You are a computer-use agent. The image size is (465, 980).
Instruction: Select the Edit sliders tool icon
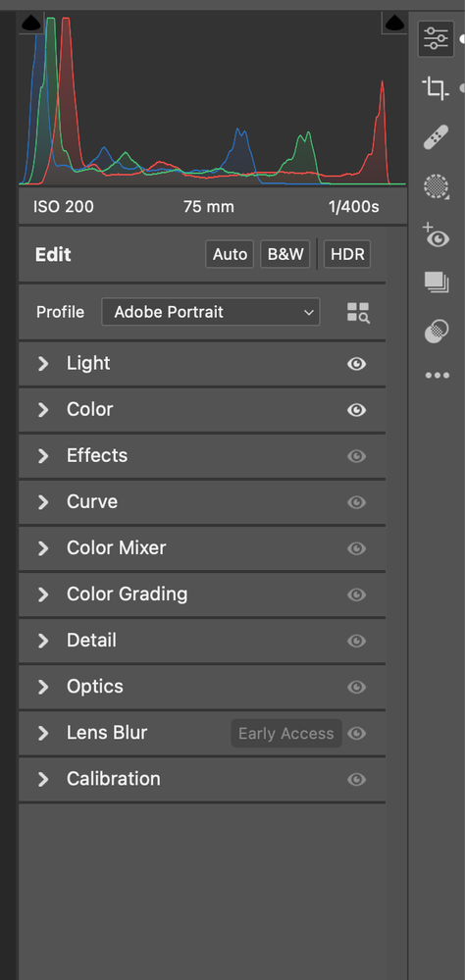436,39
